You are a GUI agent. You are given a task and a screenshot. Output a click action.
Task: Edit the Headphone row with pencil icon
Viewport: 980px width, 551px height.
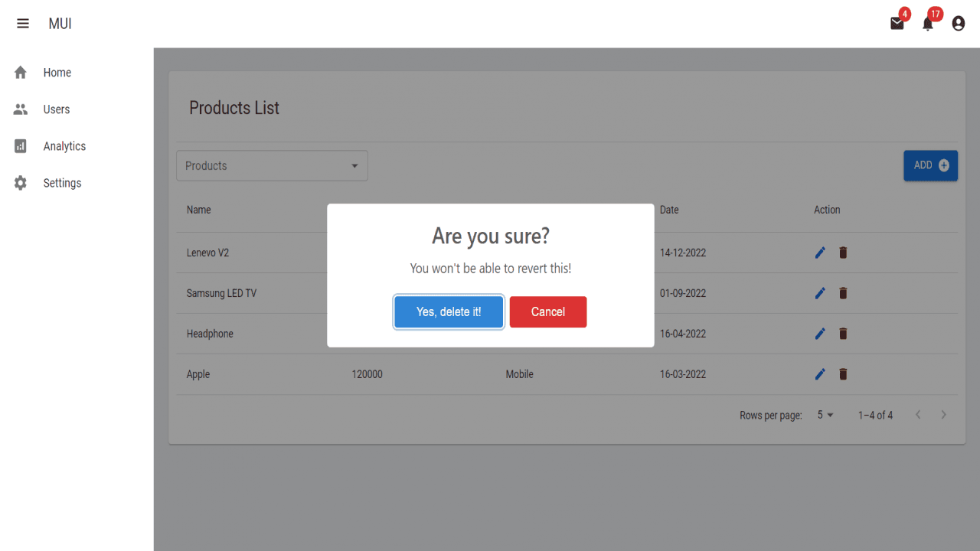[820, 334]
